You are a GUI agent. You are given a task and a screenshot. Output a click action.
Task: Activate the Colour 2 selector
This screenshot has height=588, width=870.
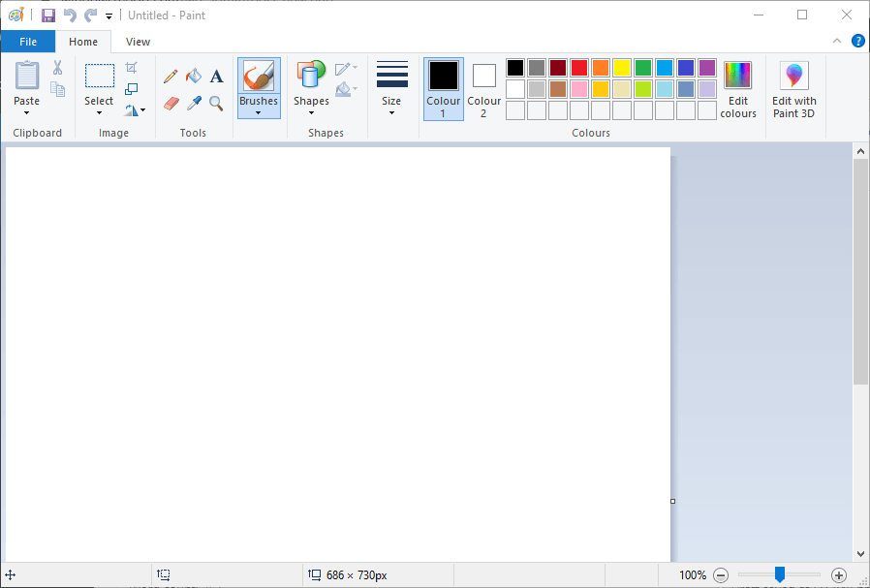484,88
